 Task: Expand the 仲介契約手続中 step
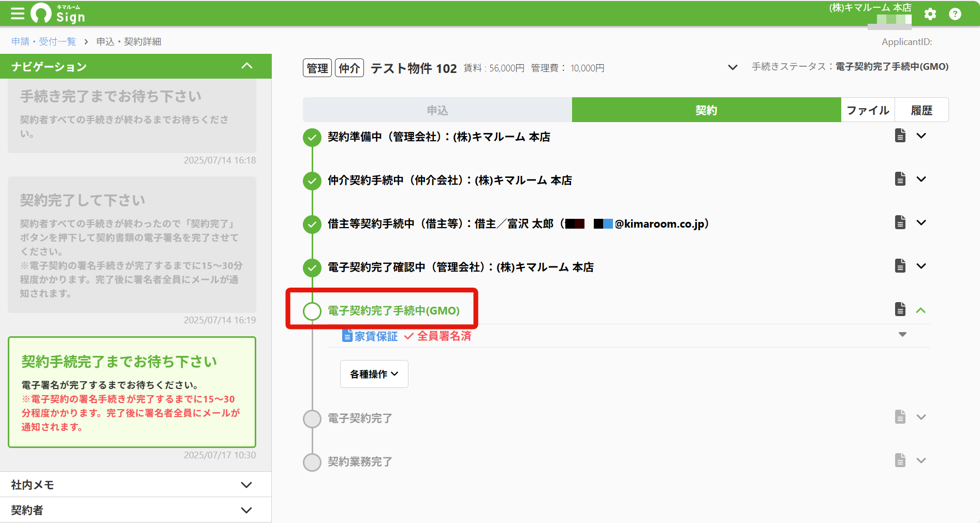click(x=921, y=180)
